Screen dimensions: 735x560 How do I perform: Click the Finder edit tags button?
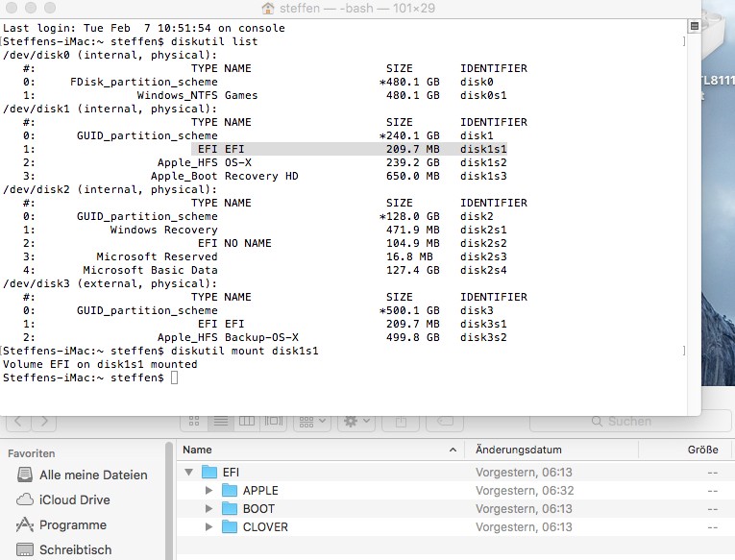pyautogui.click(x=445, y=422)
